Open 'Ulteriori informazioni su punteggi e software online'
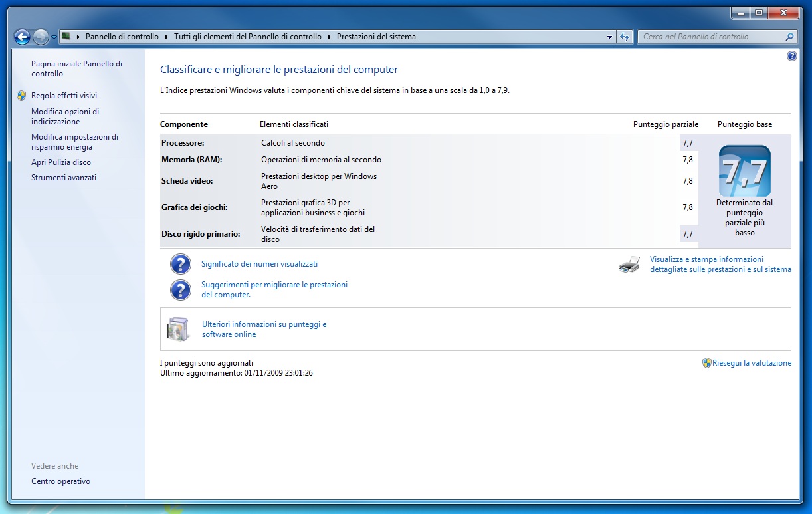Screen dimensions: 812x514 pyautogui.click(x=264, y=329)
